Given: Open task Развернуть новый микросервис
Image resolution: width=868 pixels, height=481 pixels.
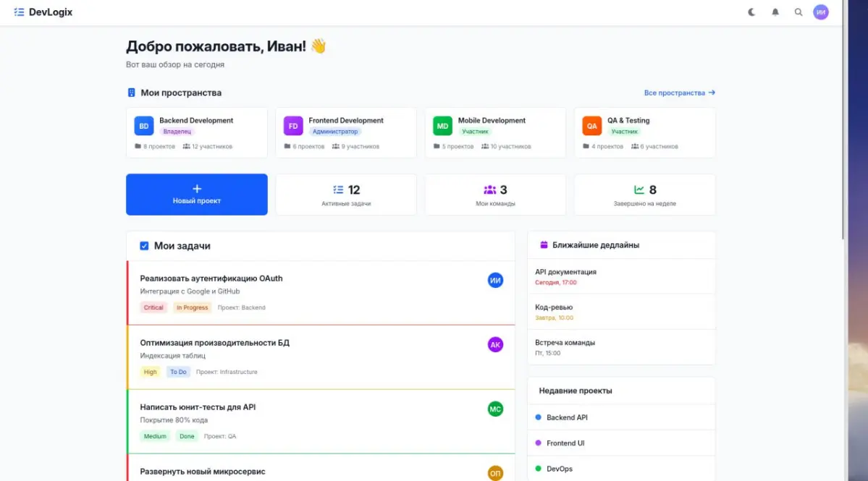Looking at the screenshot, I should click(203, 472).
